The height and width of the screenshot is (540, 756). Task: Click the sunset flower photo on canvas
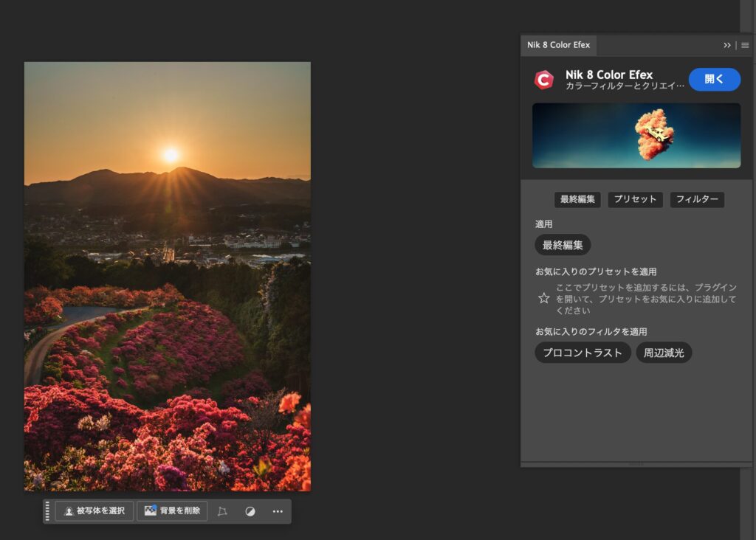[x=168, y=277]
